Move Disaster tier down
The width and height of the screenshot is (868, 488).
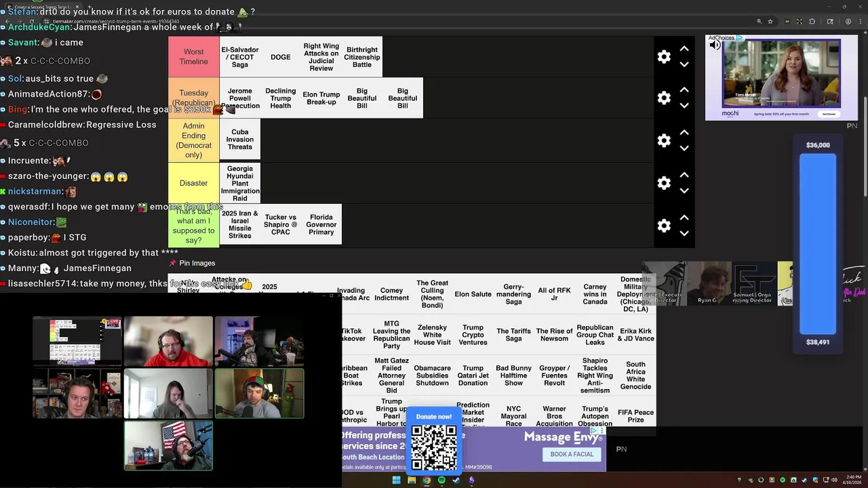(x=684, y=190)
